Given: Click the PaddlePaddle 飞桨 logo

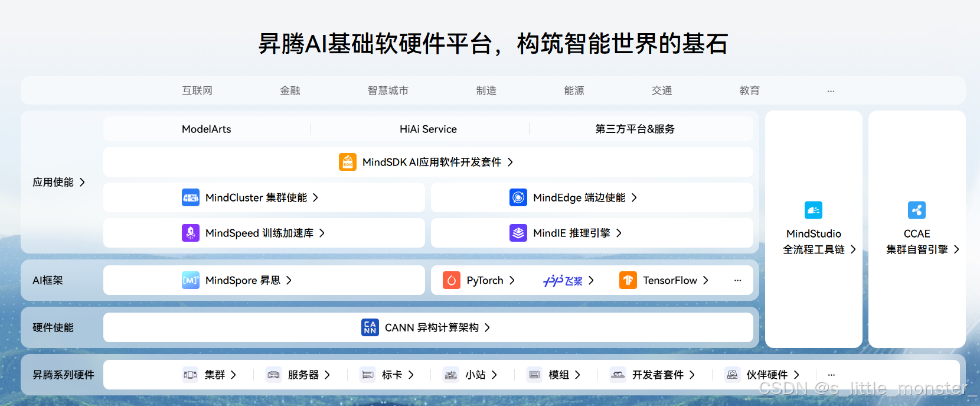Looking at the screenshot, I should (563, 281).
